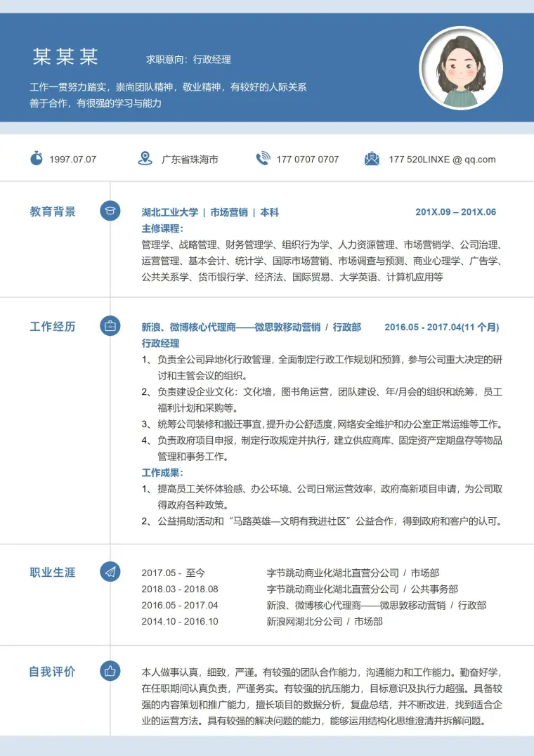Select 字节跳动商业化湖北直营分公司 / 市场部 entry
Screen dimensions: 534x756
(353, 573)
